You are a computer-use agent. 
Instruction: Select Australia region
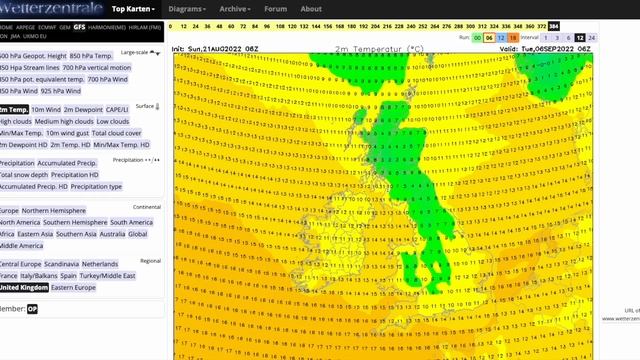112,234
